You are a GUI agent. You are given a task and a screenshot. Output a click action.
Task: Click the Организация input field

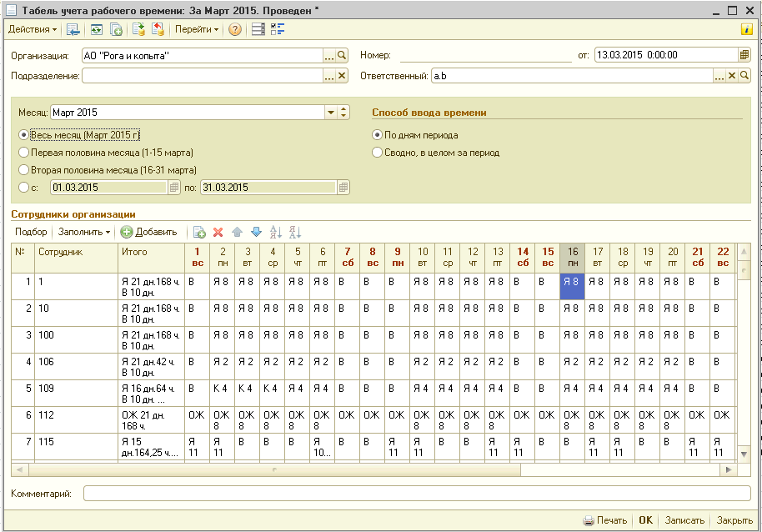tap(203, 55)
